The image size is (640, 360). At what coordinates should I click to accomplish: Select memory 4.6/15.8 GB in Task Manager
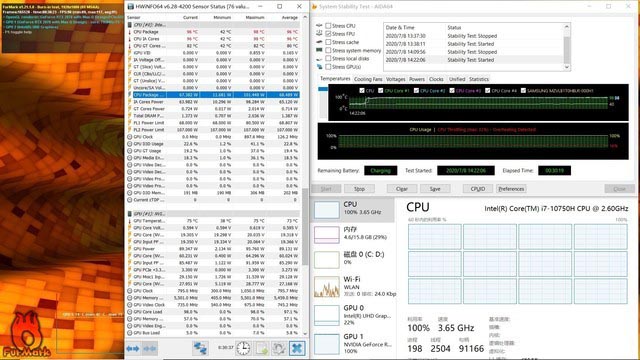pos(353,234)
